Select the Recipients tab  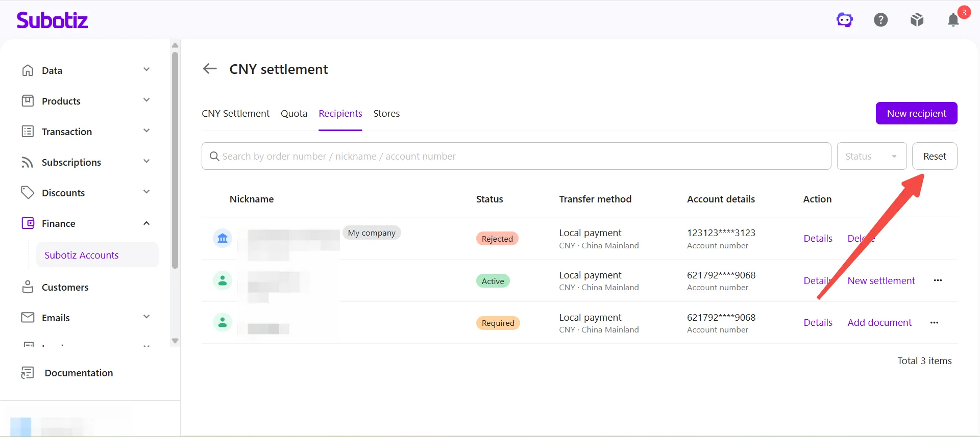tap(340, 113)
